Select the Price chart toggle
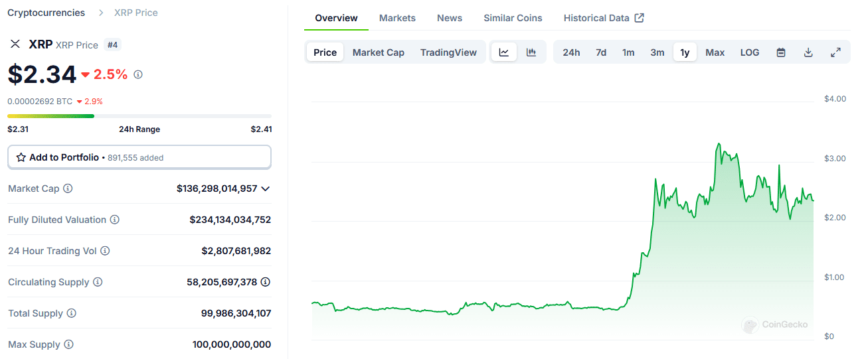This screenshot has width=868, height=359. pos(325,52)
